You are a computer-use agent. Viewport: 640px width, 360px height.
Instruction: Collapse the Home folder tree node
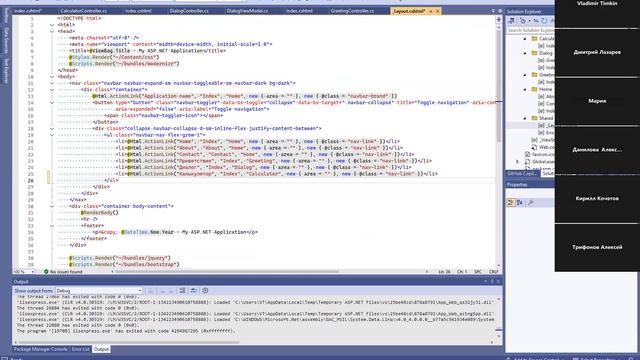525,89
